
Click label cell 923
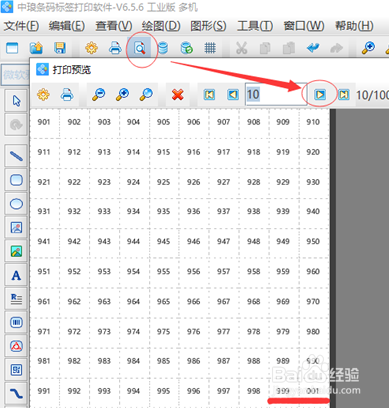104,182
